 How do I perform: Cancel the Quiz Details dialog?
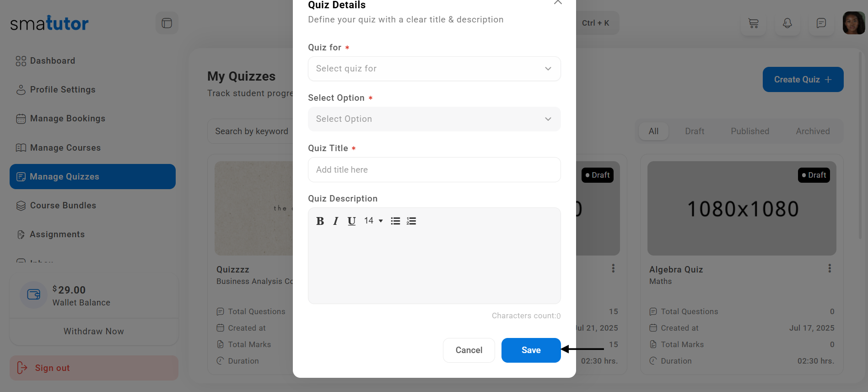coord(469,350)
